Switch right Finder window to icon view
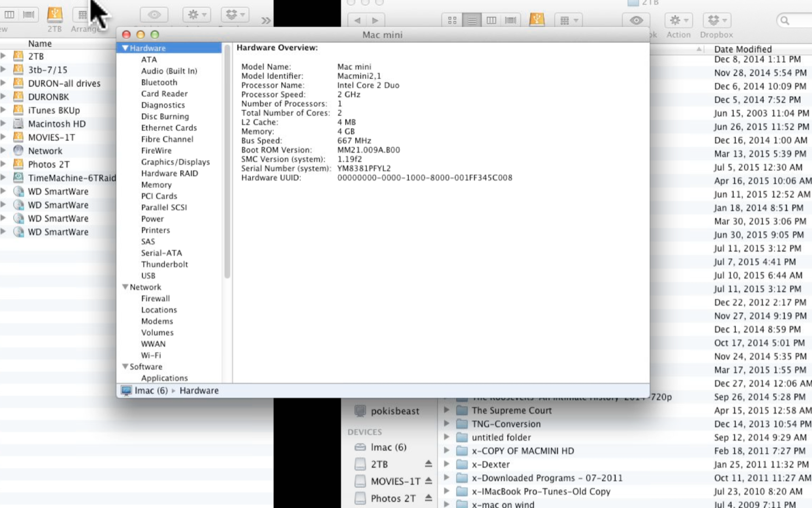The width and height of the screenshot is (812, 508). tap(452, 21)
